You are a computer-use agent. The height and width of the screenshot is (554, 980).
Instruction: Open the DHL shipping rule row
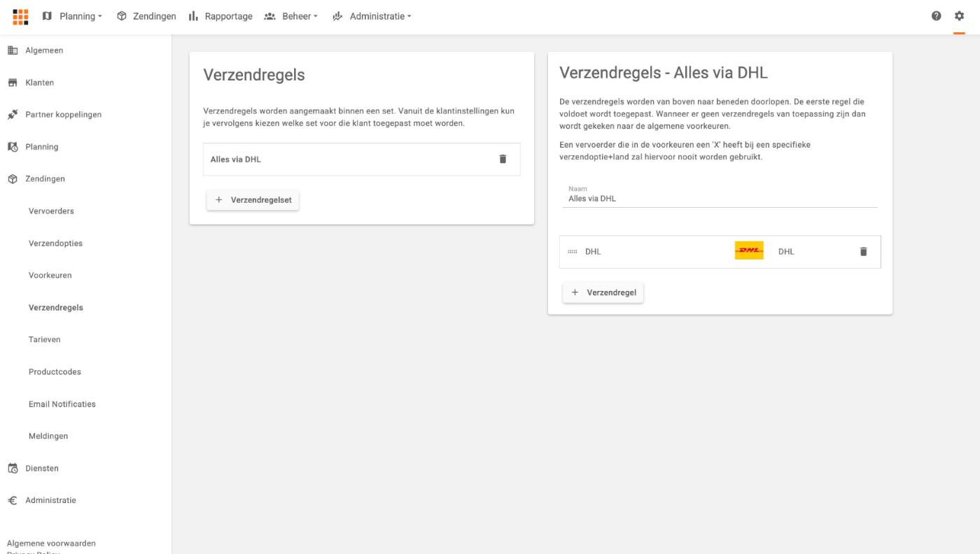pos(720,252)
